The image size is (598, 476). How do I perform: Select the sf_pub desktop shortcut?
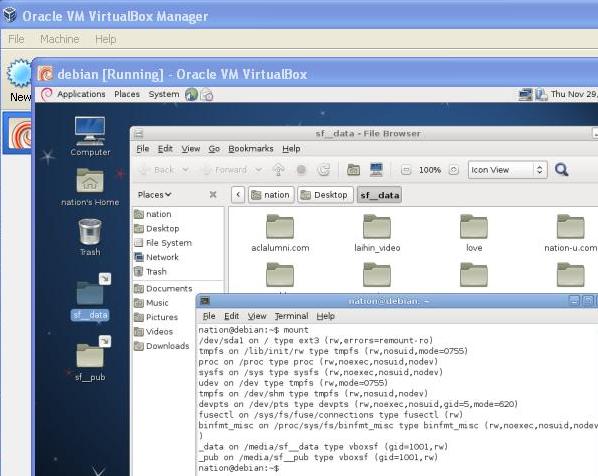coord(90,359)
